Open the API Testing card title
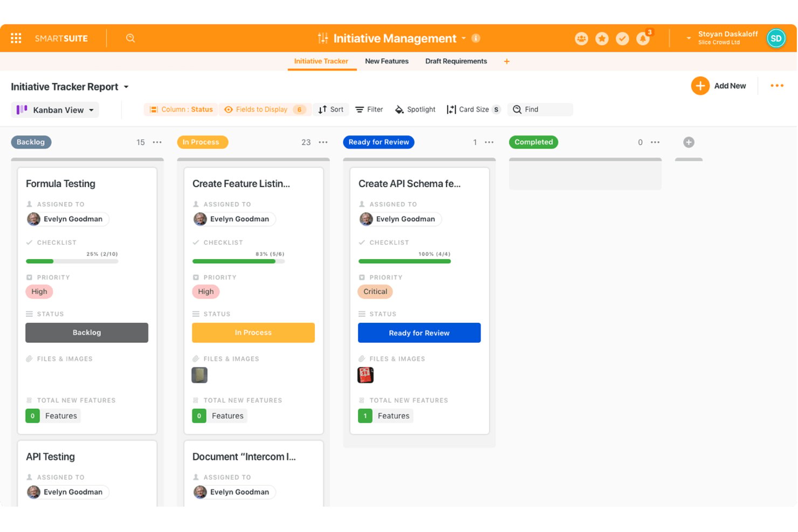The image size is (798, 532). click(x=50, y=457)
